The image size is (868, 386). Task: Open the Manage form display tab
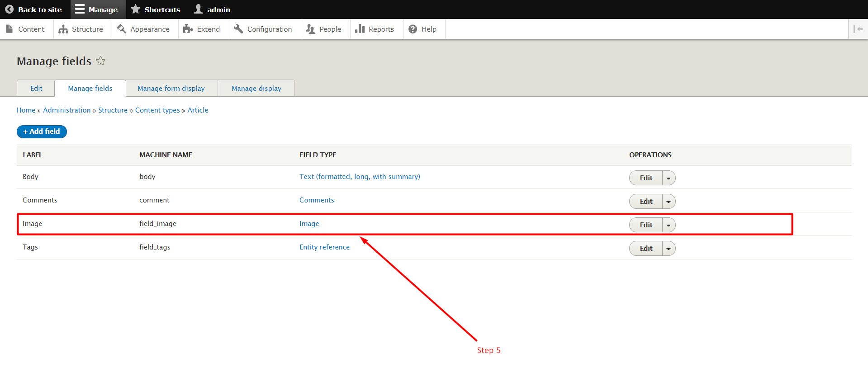(171, 89)
